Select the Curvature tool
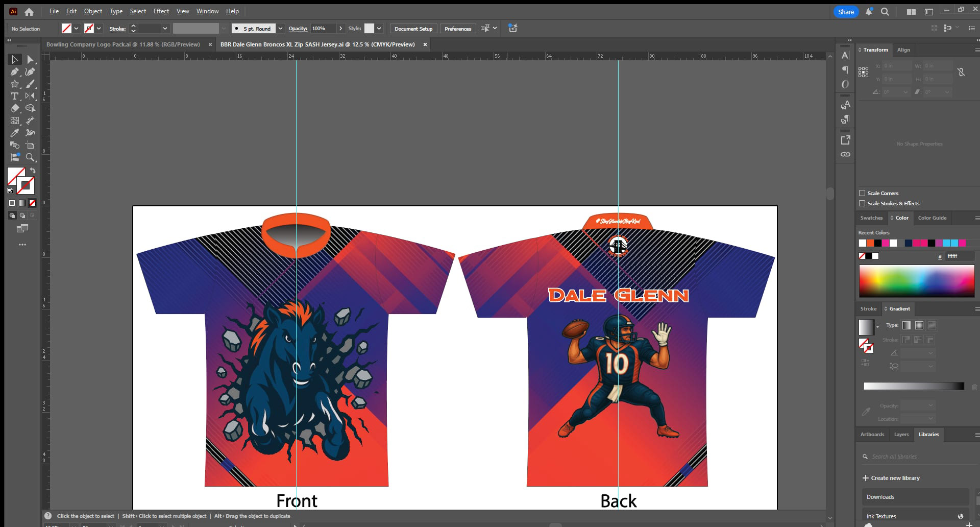Image resolution: width=980 pixels, height=527 pixels. click(31, 72)
